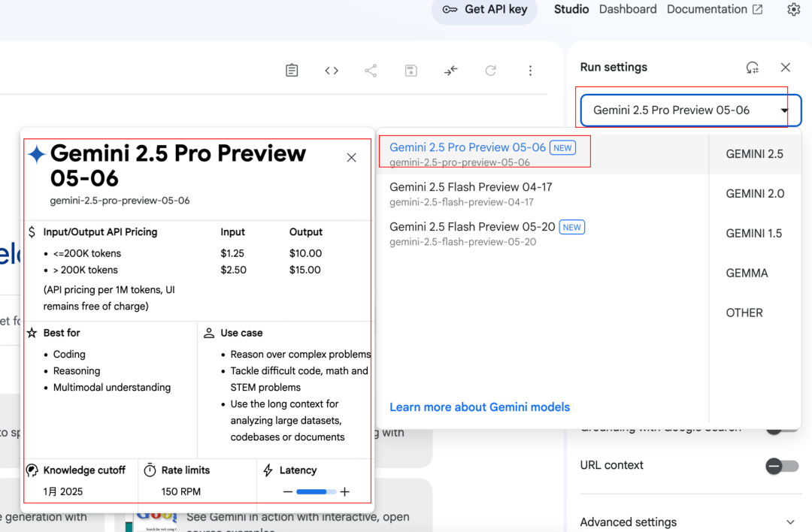This screenshot has height=532, width=812.
Task: Click the $2.50 input price
Action: point(234,270)
